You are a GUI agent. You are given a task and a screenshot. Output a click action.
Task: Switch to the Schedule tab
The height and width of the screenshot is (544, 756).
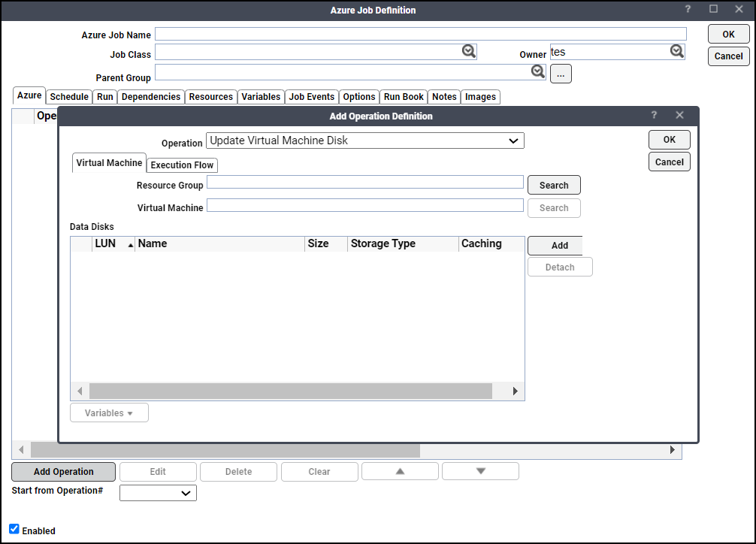click(x=69, y=97)
